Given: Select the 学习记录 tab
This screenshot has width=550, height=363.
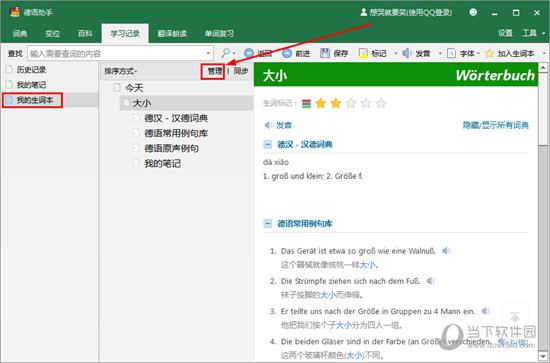Looking at the screenshot, I should tap(125, 34).
